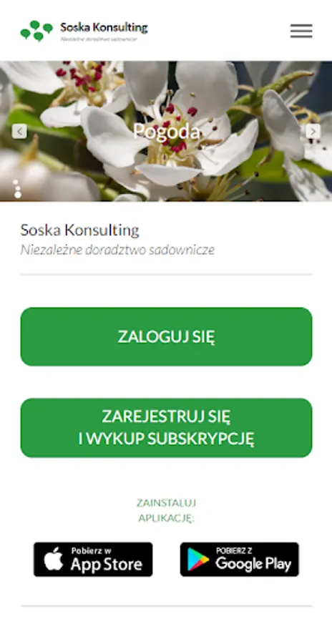Click the ZALOGUJ SIĘ button
The image size is (332, 644).
(167, 336)
